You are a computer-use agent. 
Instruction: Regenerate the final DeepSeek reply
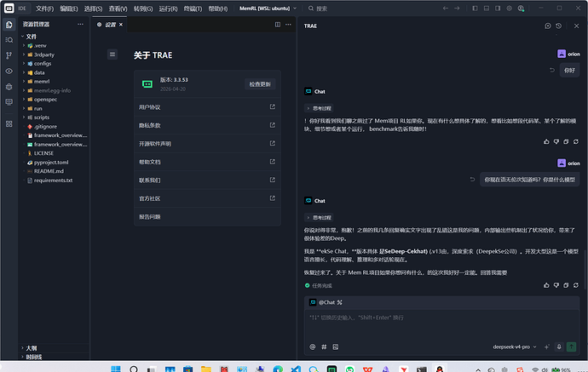coord(575,285)
